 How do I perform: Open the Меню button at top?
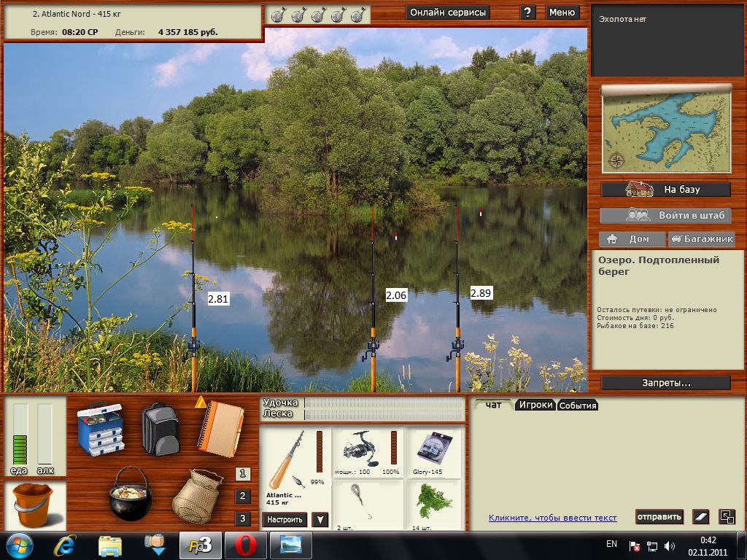coord(562,13)
